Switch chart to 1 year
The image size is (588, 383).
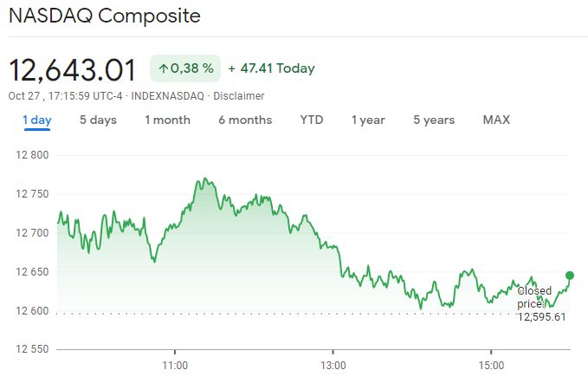[x=368, y=120]
